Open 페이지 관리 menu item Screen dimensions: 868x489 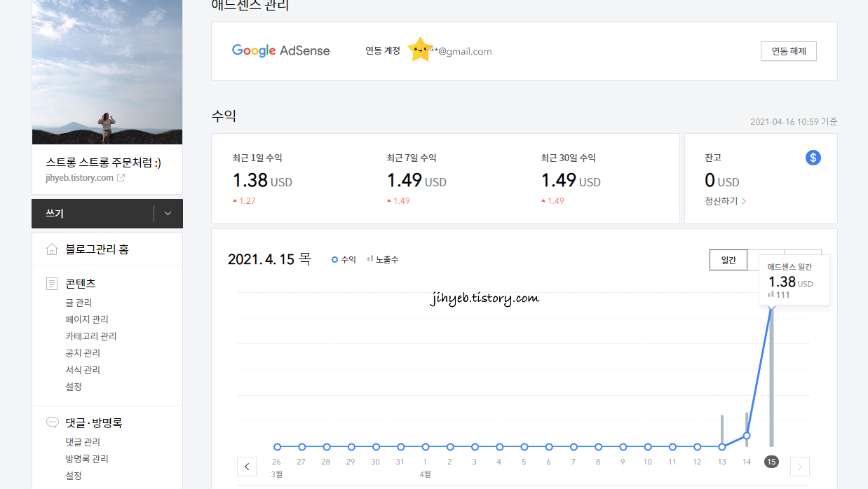pos(87,319)
